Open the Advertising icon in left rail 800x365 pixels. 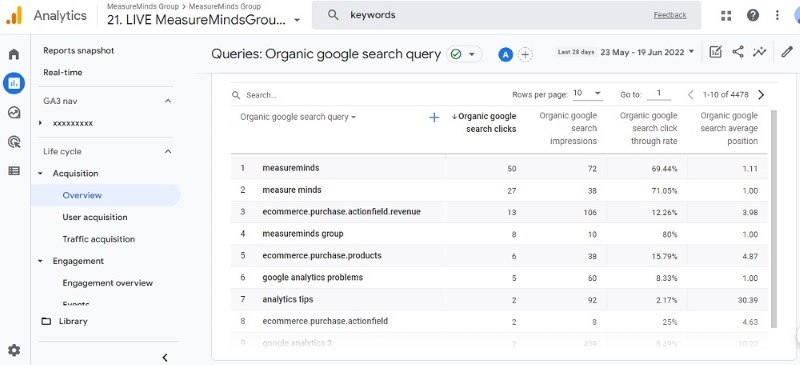[x=14, y=142]
